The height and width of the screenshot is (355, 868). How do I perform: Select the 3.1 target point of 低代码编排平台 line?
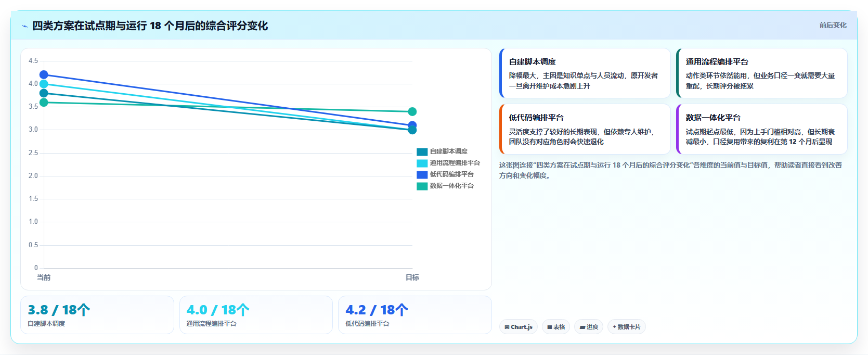(x=412, y=125)
